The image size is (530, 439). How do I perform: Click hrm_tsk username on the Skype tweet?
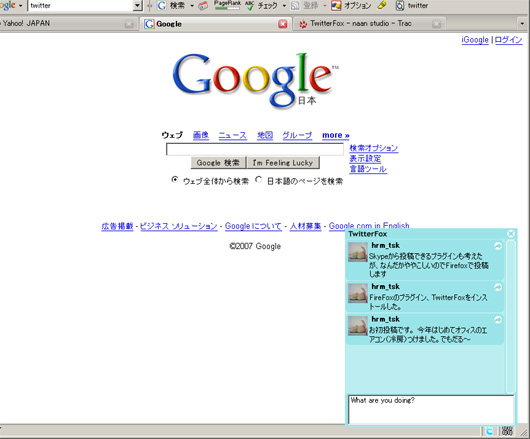(385, 245)
